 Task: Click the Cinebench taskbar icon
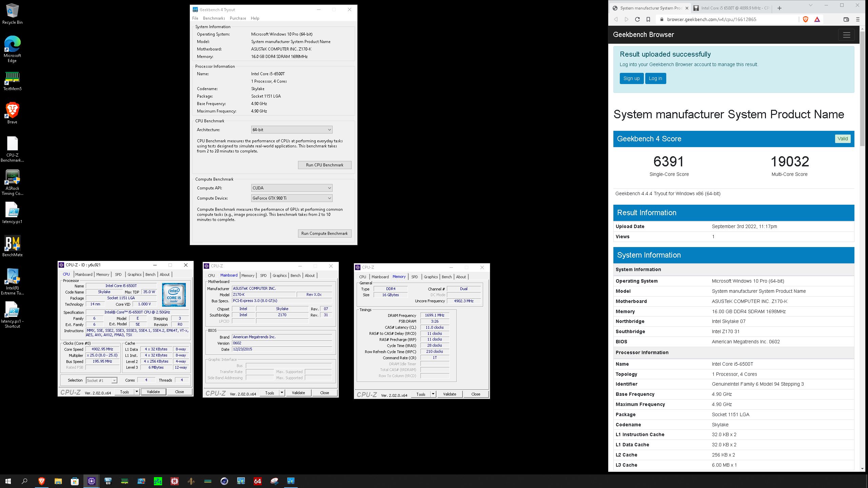(224, 481)
